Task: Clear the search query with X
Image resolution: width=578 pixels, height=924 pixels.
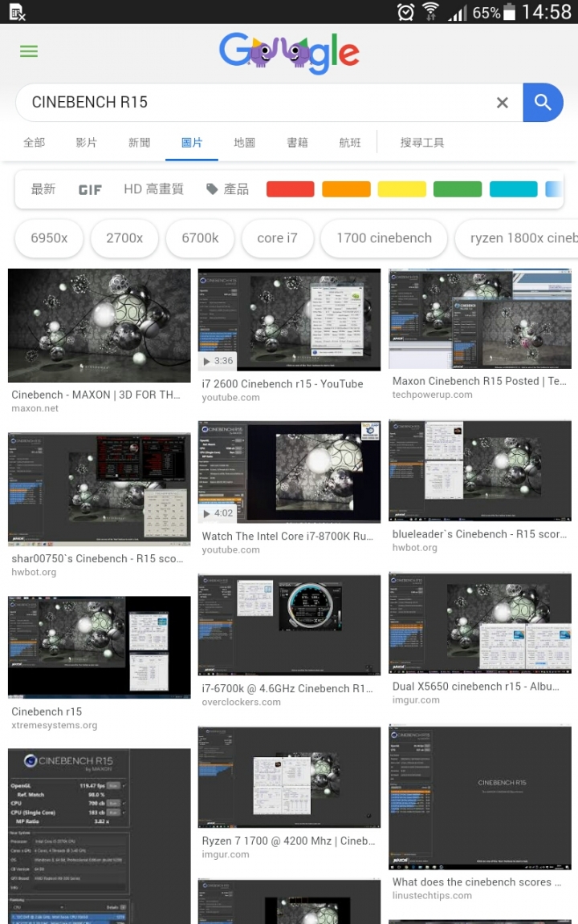Action: coord(502,103)
